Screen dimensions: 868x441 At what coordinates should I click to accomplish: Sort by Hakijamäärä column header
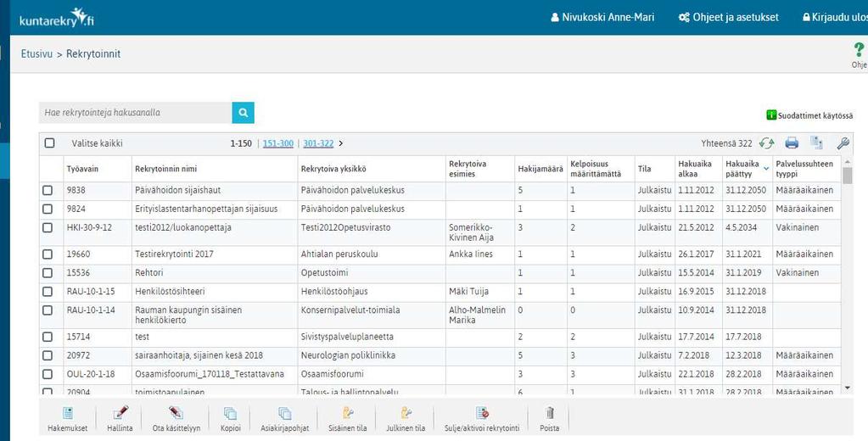click(540, 169)
